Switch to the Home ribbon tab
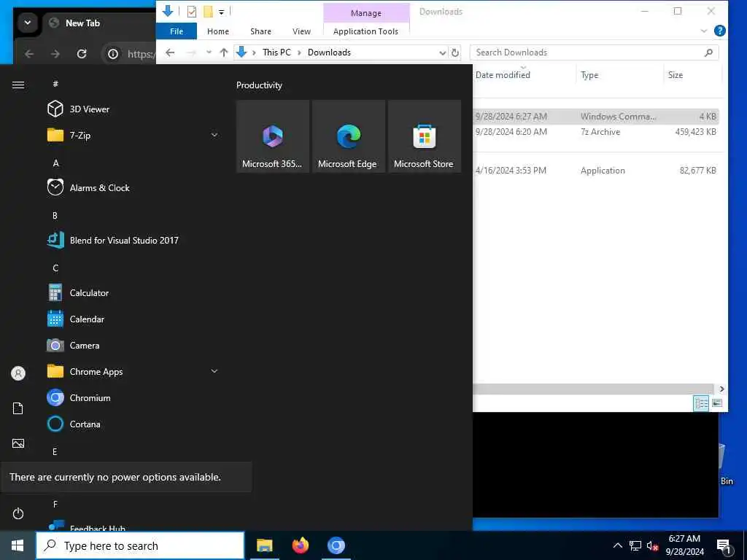 [x=217, y=31]
